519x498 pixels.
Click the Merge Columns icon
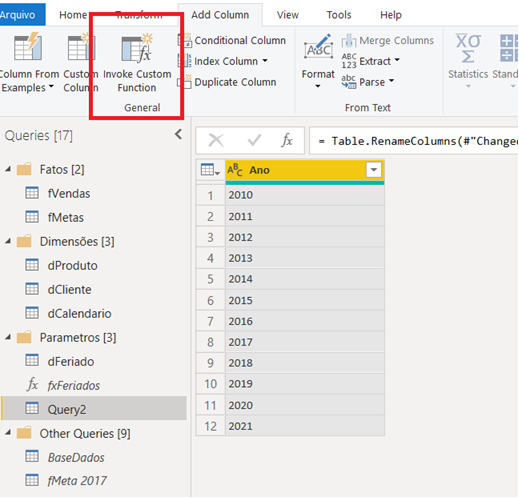click(349, 41)
